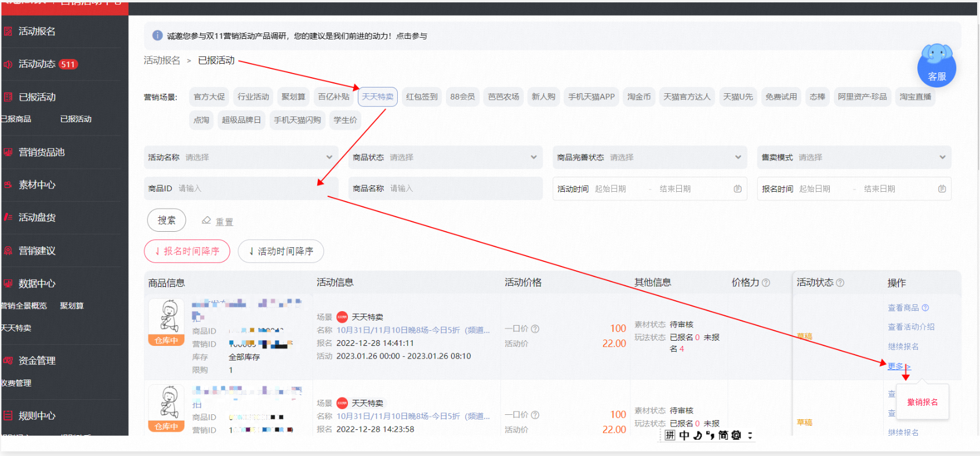Click 撤销报名 in popup menu
The height and width of the screenshot is (456, 980).
point(923,402)
